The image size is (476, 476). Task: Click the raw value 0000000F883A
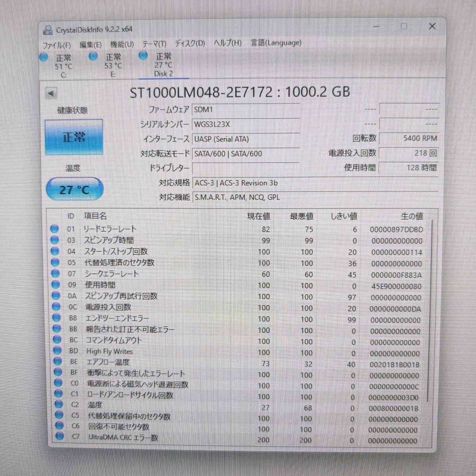point(396,275)
